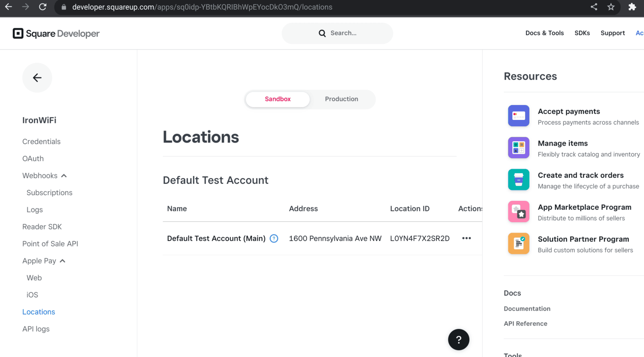Select Locations in the sidebar
This screenshot has width=644, height=357.
(39, 312)
